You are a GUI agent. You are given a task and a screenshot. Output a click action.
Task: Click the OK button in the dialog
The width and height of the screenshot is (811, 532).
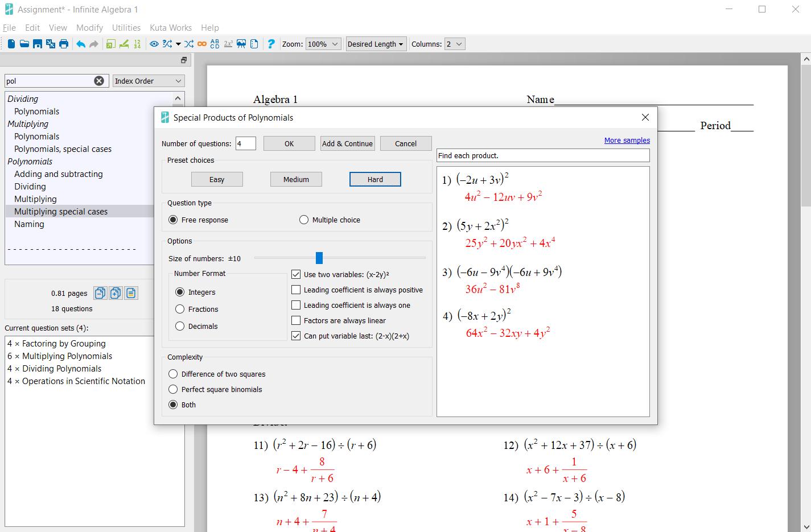pyautogui.click(x=289, y=143)
